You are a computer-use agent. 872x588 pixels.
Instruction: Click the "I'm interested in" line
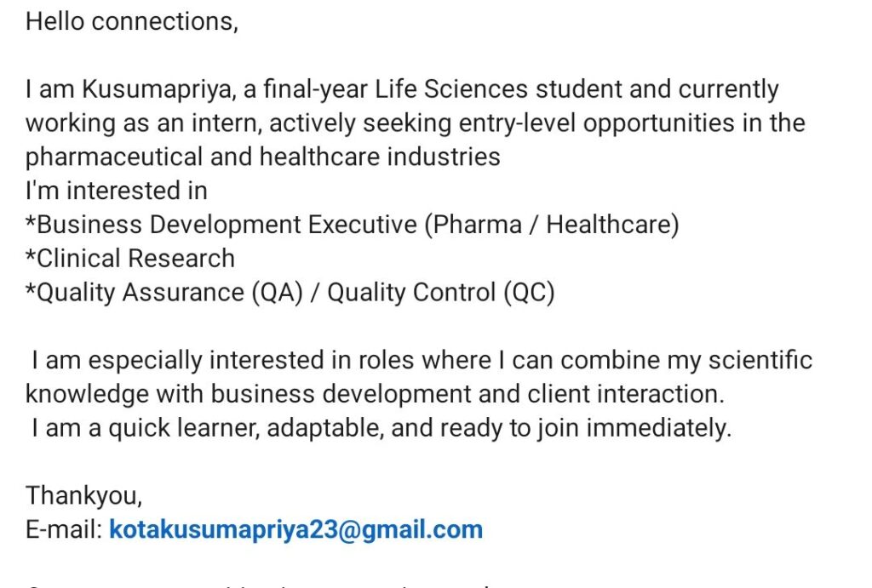coord(116,191)
